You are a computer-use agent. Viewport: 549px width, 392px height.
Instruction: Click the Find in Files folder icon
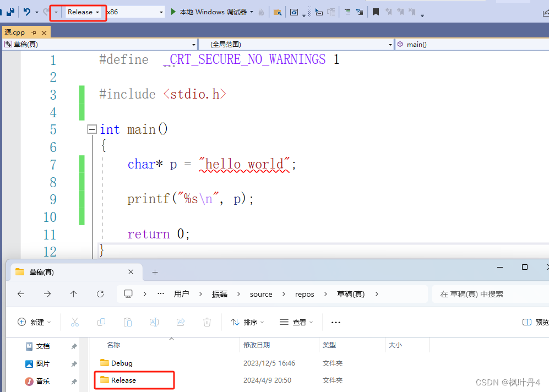coord(278,12)
